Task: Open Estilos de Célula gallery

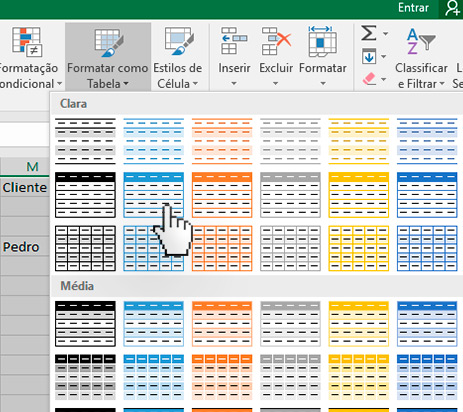Action: pyautogui.click(x=178, y=57)
